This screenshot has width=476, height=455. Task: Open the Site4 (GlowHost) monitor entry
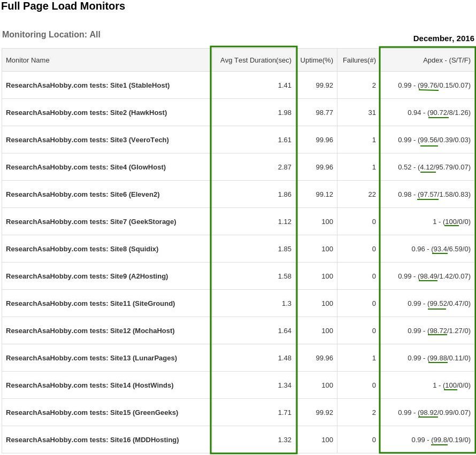[x=85, y=167]
